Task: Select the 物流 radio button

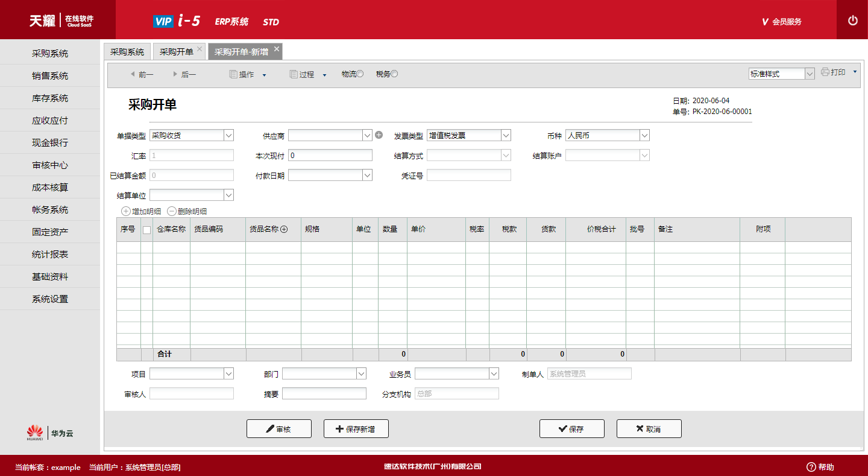Action: pos(360,74)
